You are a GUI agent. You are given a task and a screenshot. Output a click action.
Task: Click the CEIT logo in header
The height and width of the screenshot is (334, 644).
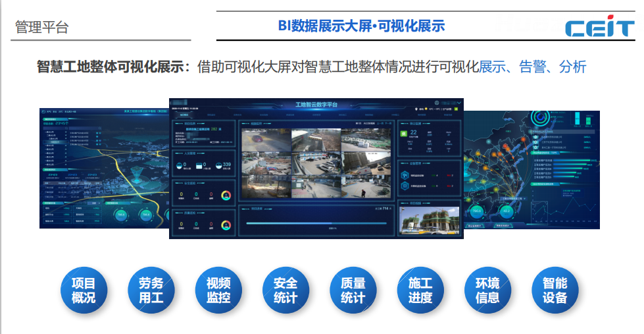(599, 28)
